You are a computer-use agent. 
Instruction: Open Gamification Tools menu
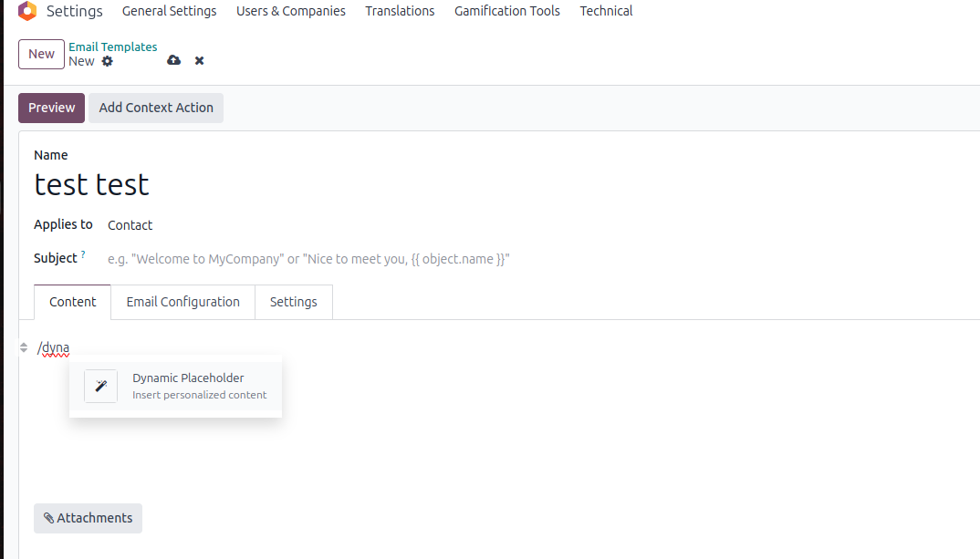[x=506, y=11]
